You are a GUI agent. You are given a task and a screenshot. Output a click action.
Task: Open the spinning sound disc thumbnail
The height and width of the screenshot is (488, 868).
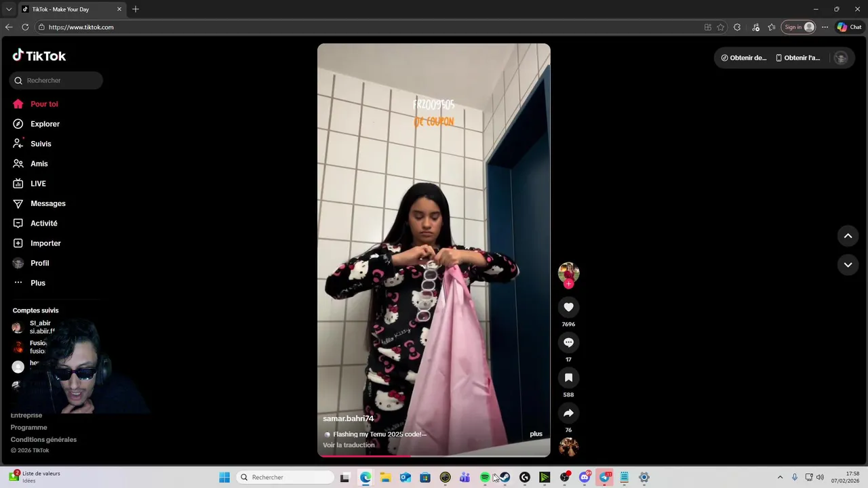568,447
